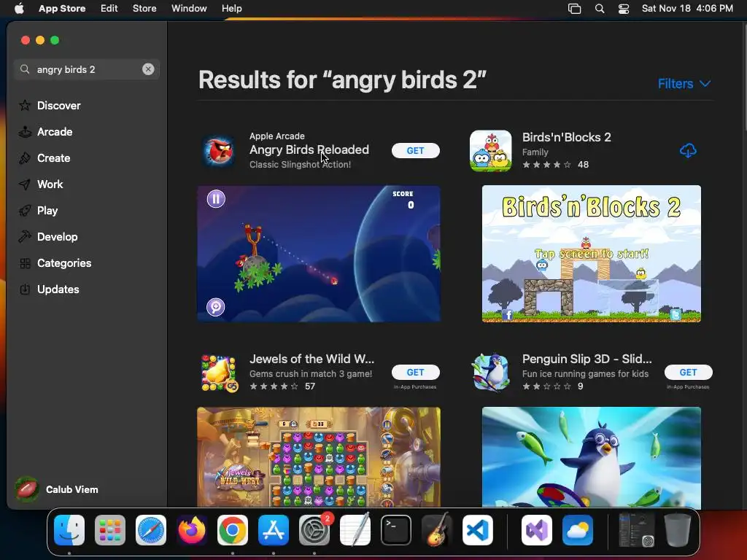Launch Visual Studio Code from the Dock

(478, 530)
